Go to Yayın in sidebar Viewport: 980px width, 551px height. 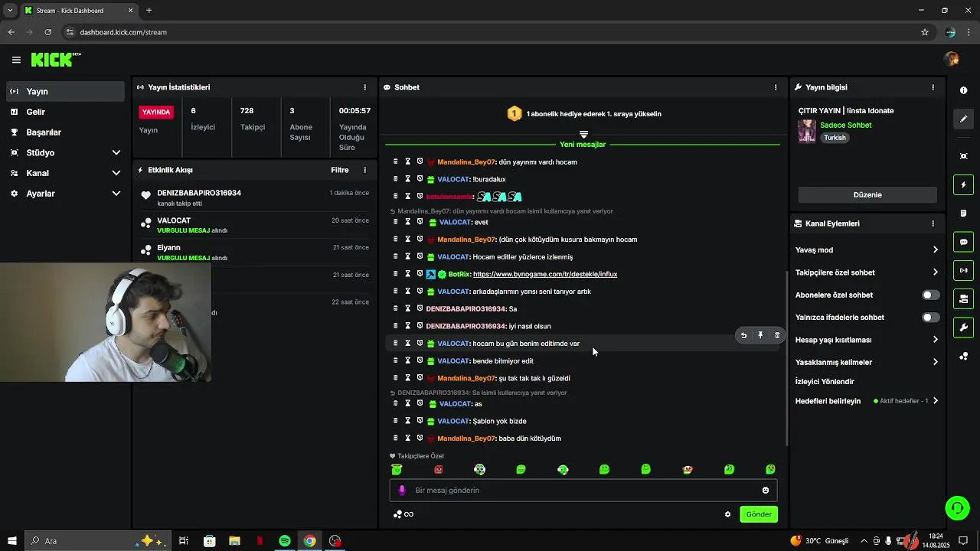[65, 91]
